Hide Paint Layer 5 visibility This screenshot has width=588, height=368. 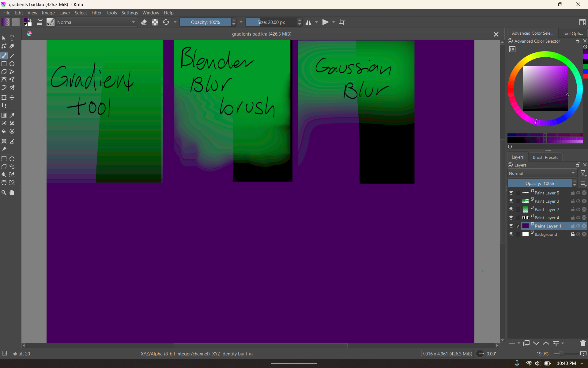point(511,193)
